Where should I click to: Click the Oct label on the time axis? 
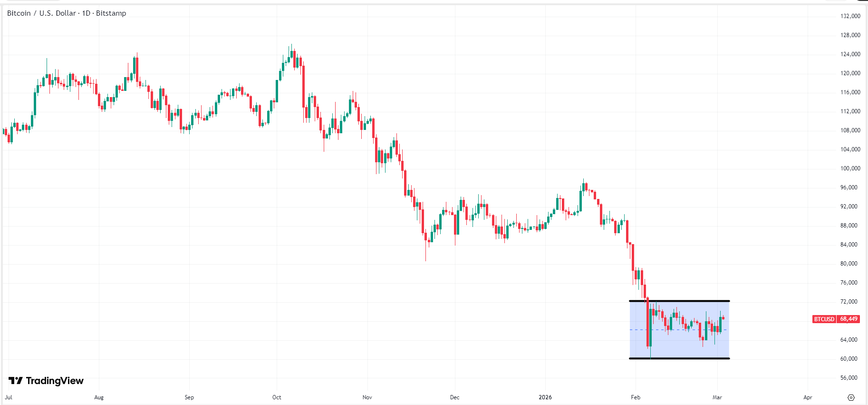[x=277, y=397]
